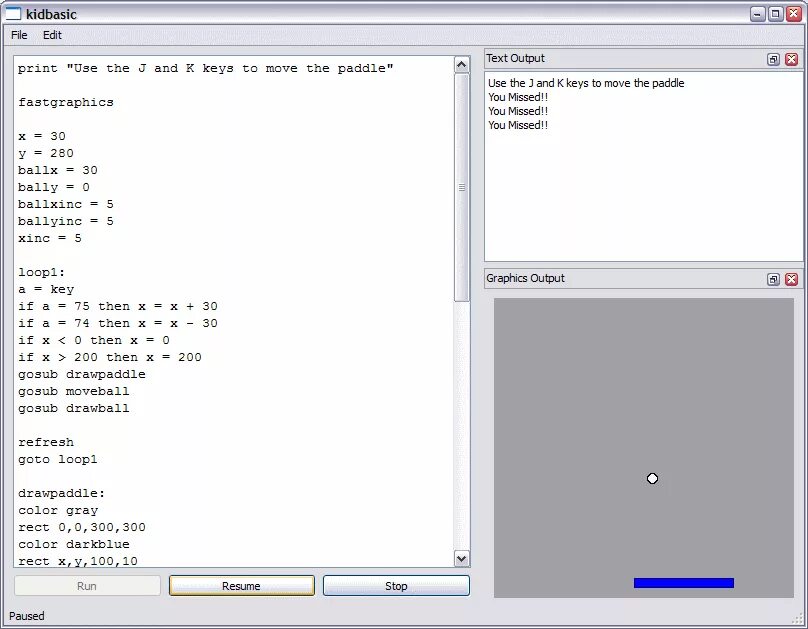The image size is (808, 629).
Task: Close the kidbasic window
Action: (x=794, y=14)
